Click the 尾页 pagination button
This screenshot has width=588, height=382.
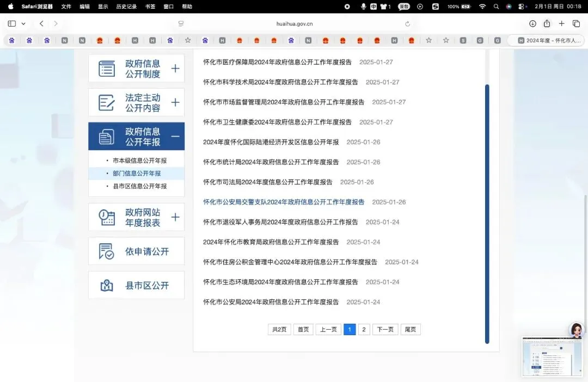pyautogui.click(x=411, y=330)
